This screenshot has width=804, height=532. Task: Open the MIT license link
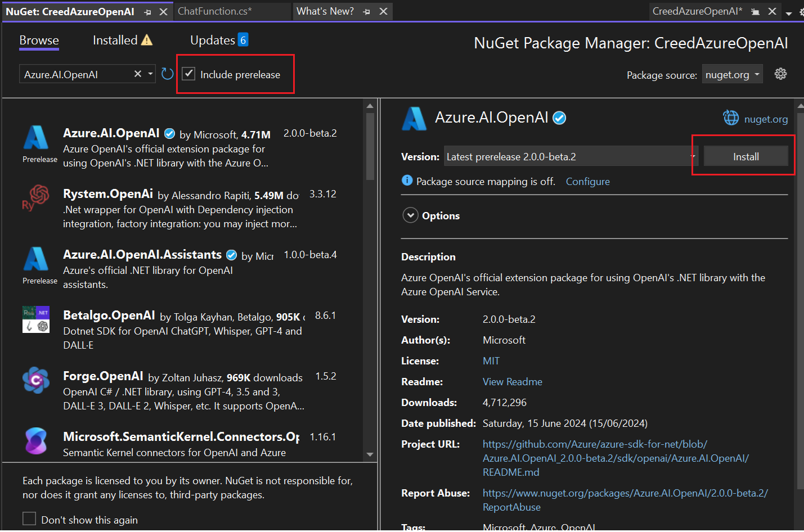pyautogui.click(x=491, y=361)
